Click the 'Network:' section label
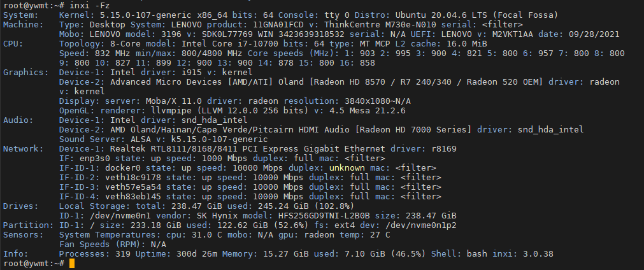644x270 pixels. pyautogui.click(x=24, y=149)
